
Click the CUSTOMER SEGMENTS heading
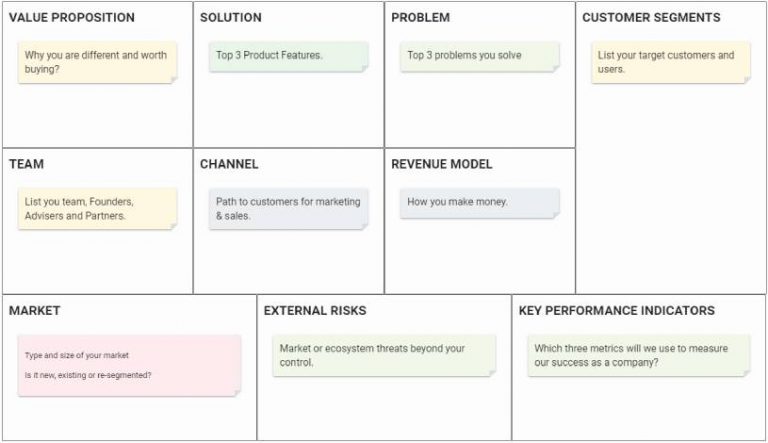coord(651,18)
